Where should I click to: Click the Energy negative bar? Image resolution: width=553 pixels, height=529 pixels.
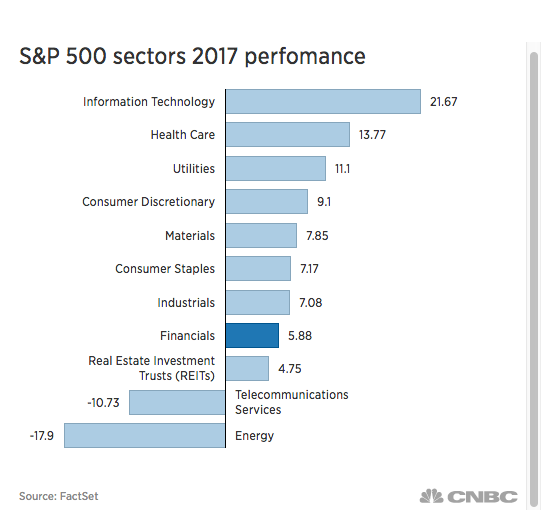tap(145, 436)
